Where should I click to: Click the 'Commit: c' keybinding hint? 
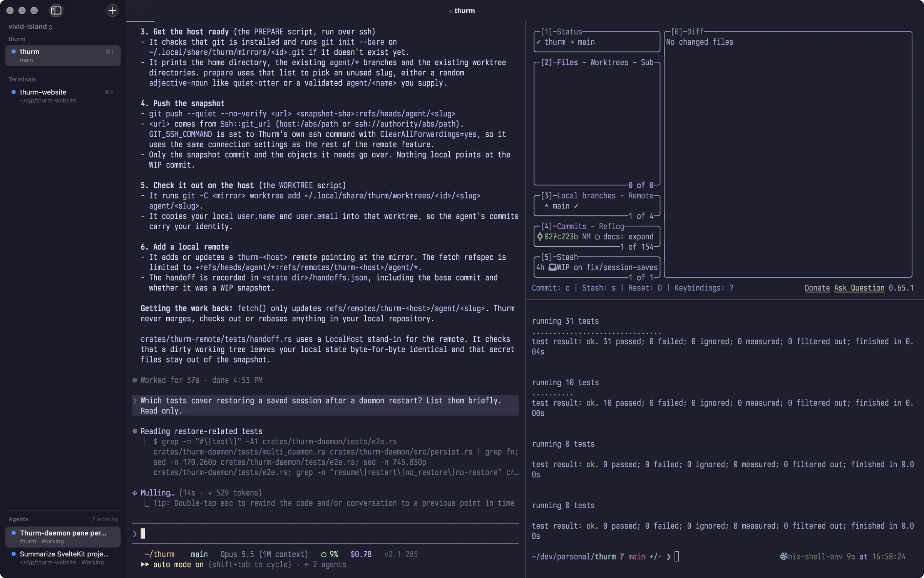pyautogui.click(x=551, y=288)
